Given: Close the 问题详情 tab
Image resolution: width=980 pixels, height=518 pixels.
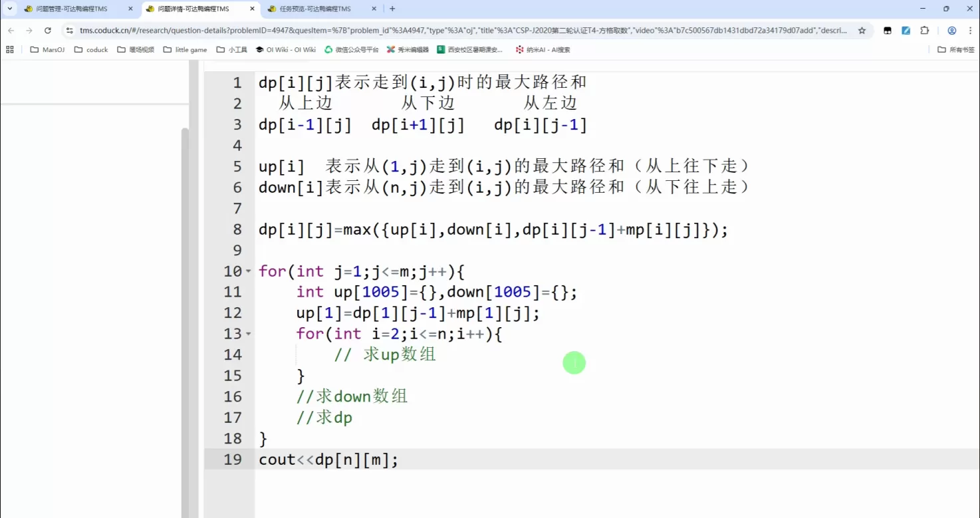Looking at the screenshot, I should coord(253,9).
